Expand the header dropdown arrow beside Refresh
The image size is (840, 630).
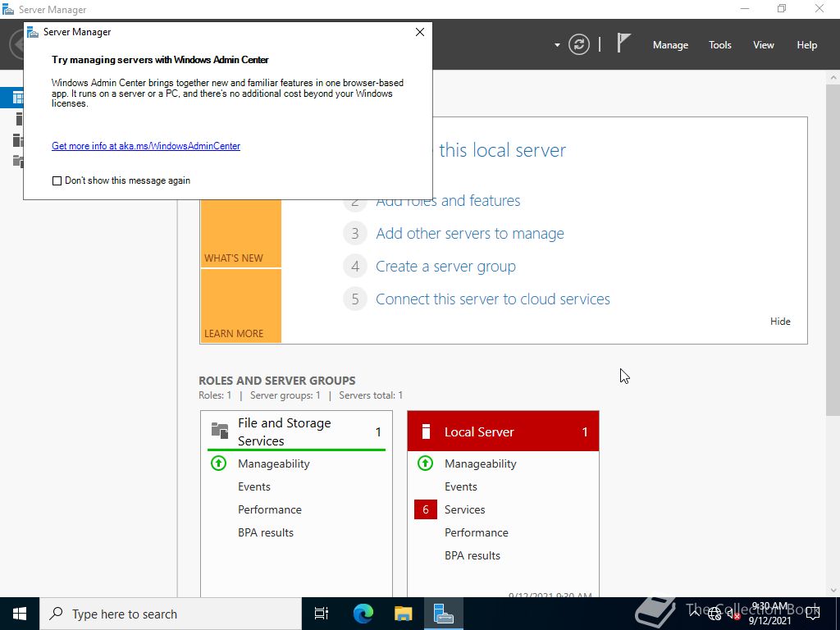pyautogui.click(x=557, y=45)
